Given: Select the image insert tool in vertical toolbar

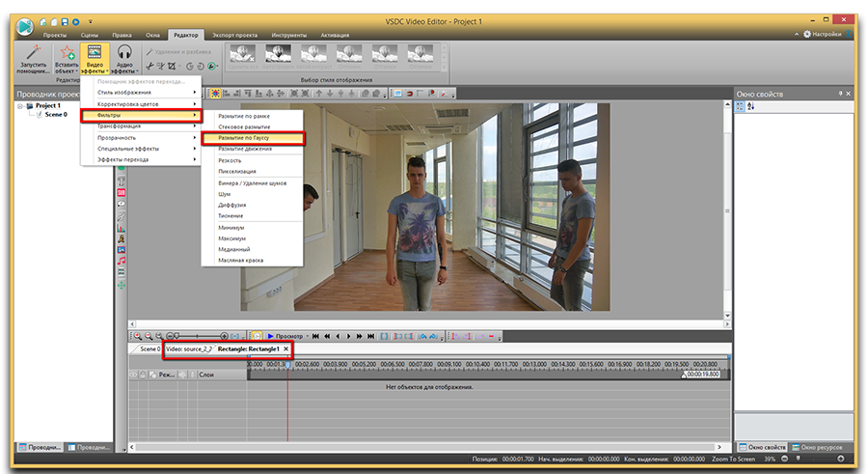Looking at the screenshot, I should 122,250.
